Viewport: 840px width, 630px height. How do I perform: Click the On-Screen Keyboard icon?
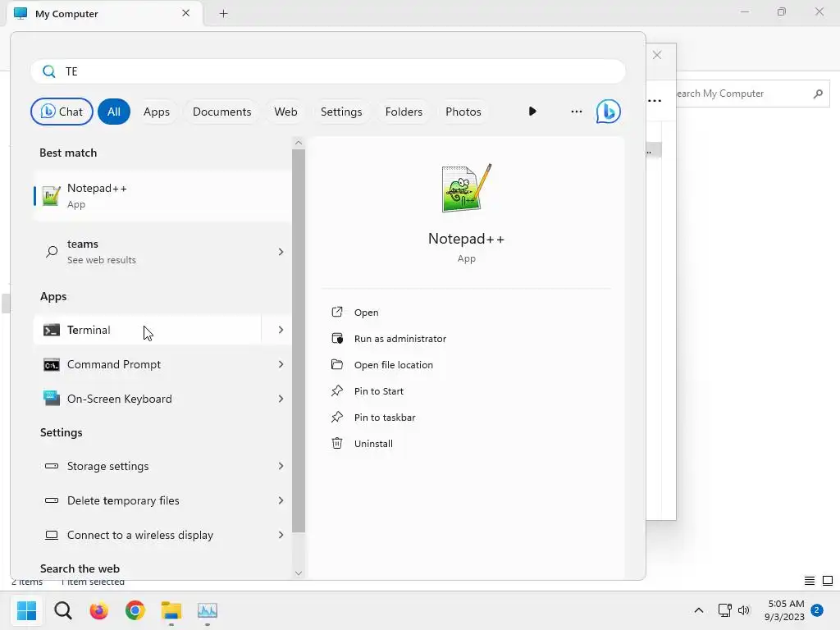[x=52, y=399]
